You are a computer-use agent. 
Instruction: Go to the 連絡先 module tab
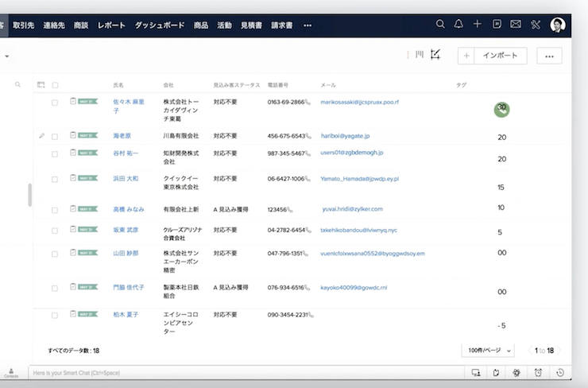coord(54,25)
